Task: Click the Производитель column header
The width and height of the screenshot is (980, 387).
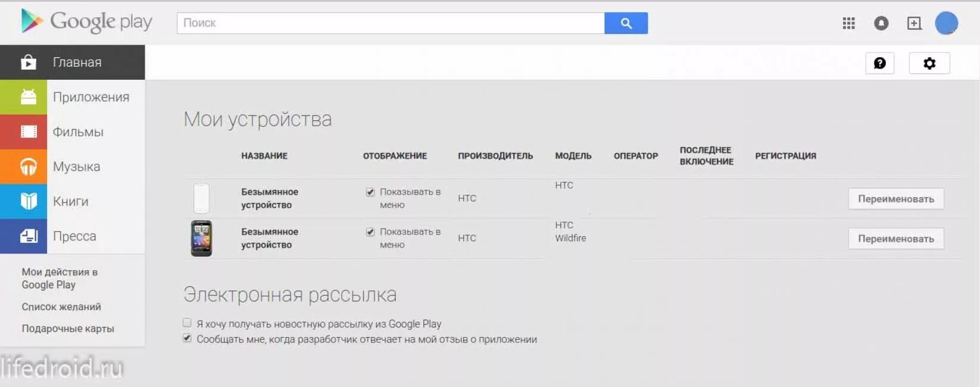Action: coord(495,156)
